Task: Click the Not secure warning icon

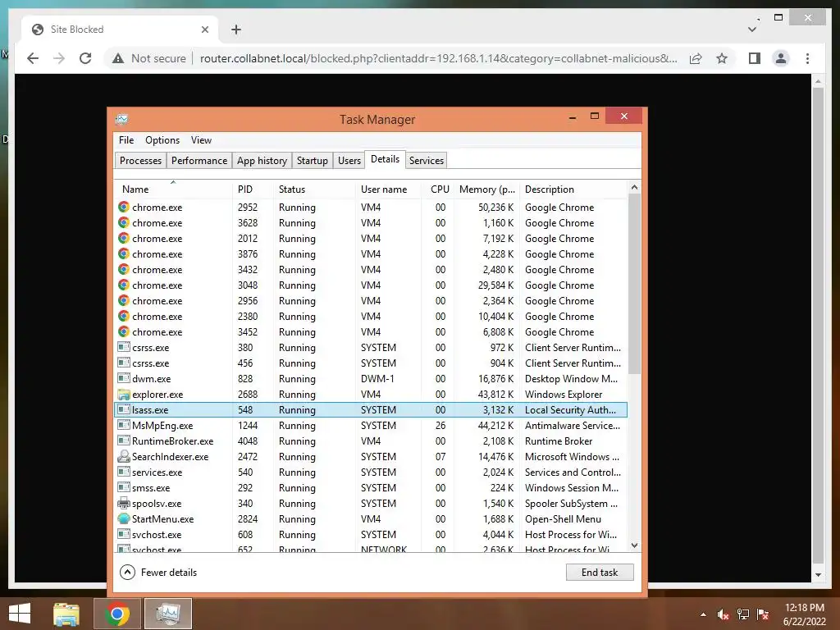Action: point(118,58)
